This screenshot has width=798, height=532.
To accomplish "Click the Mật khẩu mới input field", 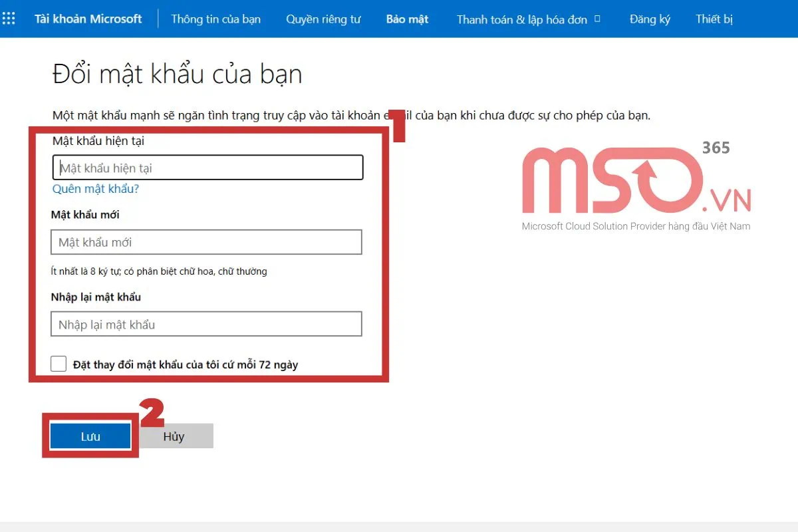I will (207, 242).
